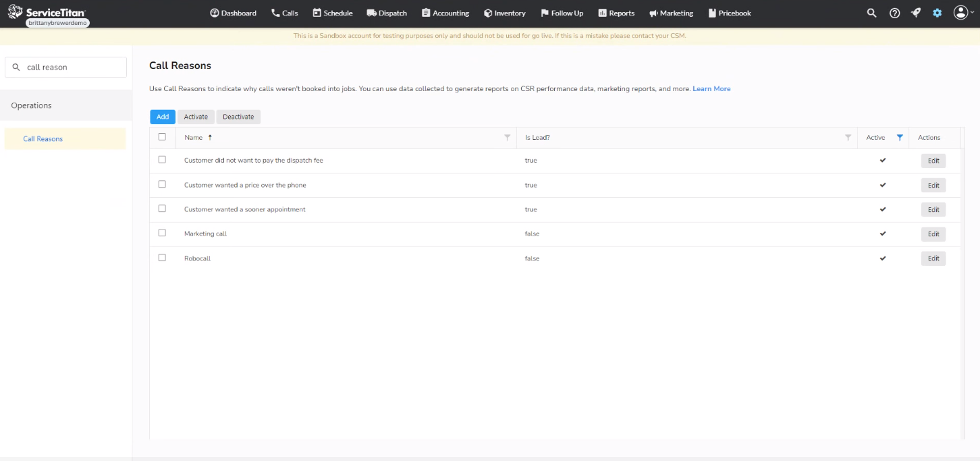Open the Dispatch board icon
This screenshot has width=980, height=461.
(x=370, y=13)
